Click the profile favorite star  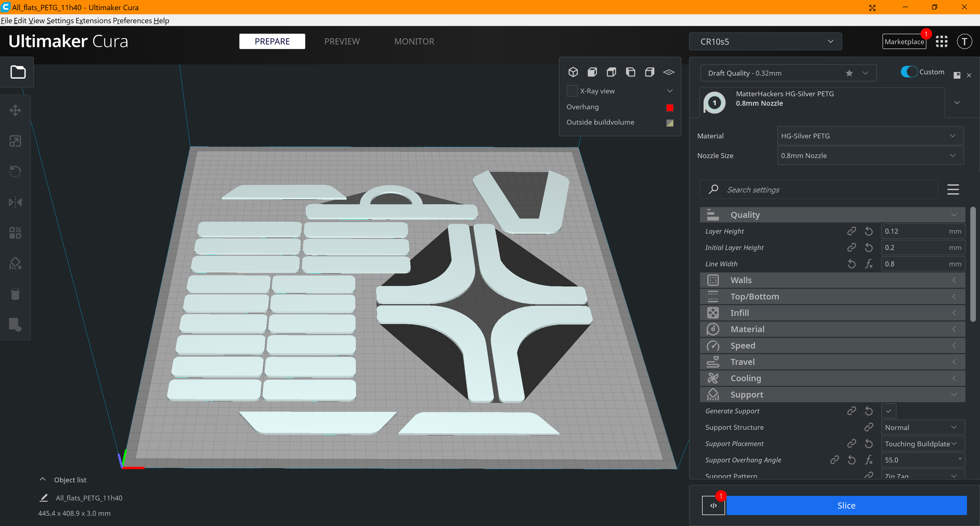click(849, 73)
